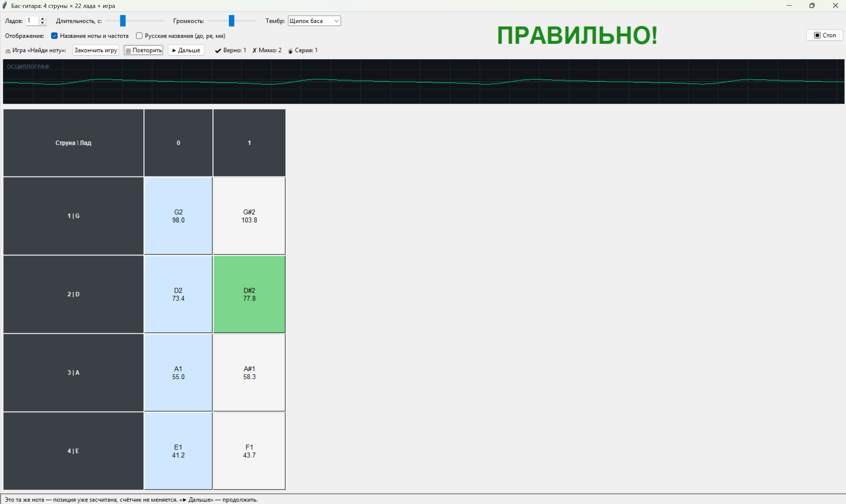Click the status bar hint text
Viewport: 846px width, 504px height.
click(x=131, y=500)
